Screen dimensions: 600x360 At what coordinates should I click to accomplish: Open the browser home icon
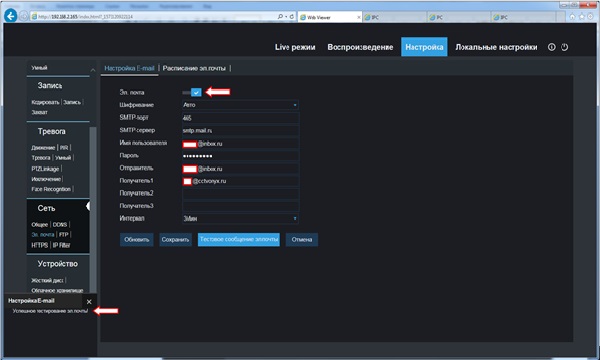[572, 17]
